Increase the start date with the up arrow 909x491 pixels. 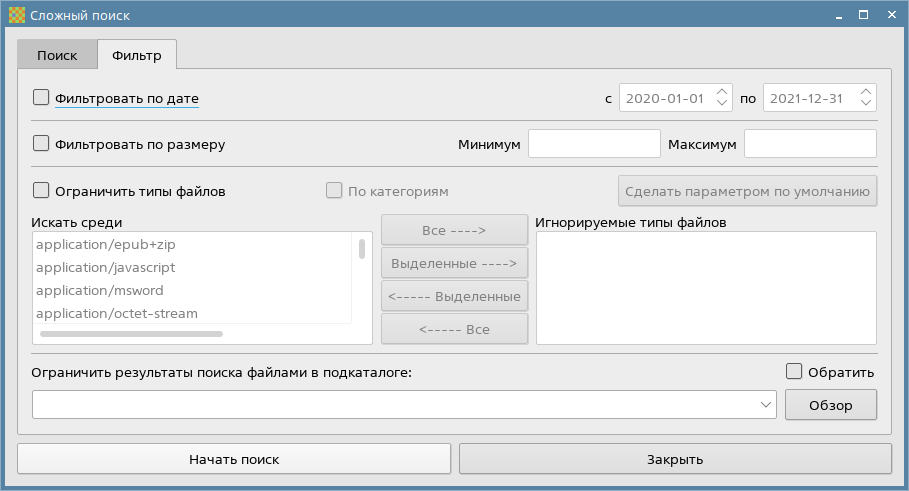[x=723, y=92]
